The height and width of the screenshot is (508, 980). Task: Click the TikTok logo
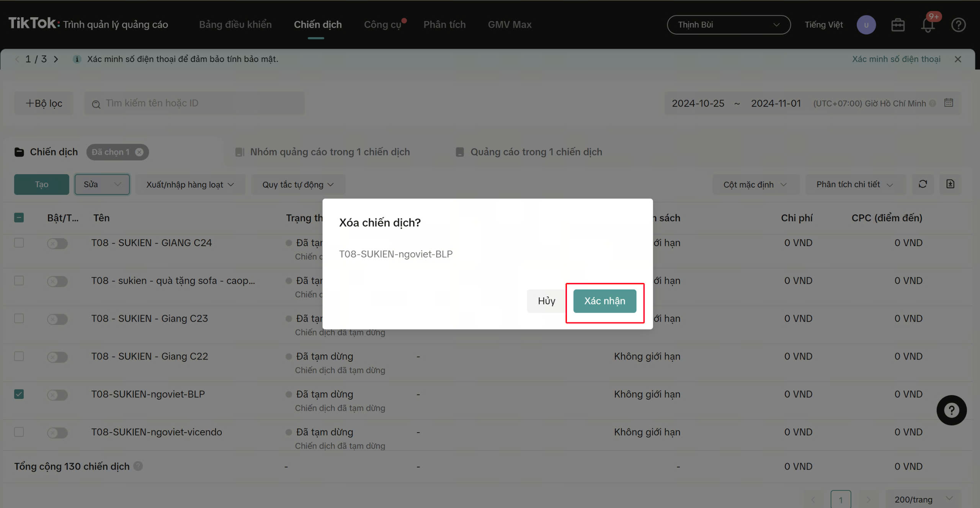34,24
